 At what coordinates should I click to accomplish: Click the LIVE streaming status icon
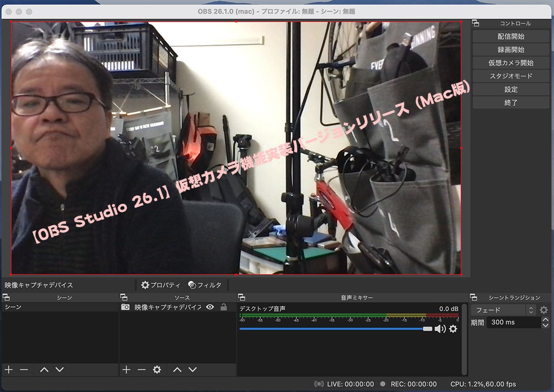point(319,384)
